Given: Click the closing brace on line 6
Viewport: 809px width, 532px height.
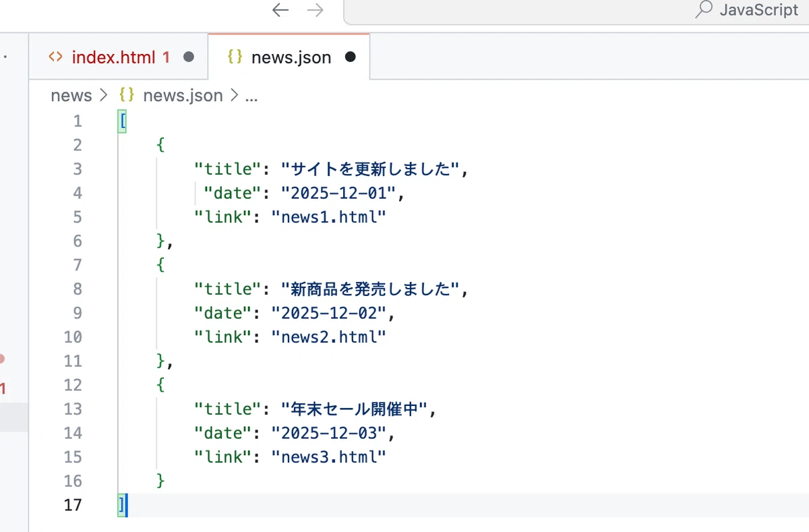Looking at the screenshot, I should [x=160, y=241].
